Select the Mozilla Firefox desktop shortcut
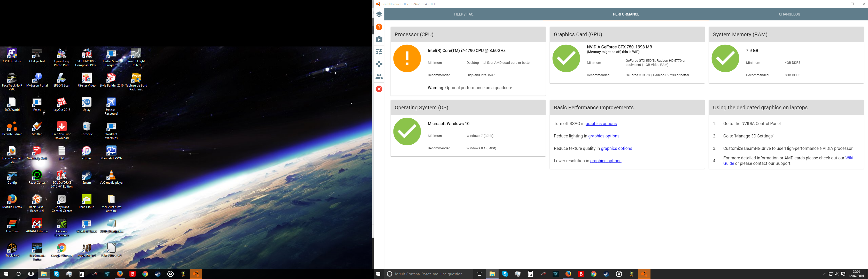The image size is (868, 279). point(12,202)
